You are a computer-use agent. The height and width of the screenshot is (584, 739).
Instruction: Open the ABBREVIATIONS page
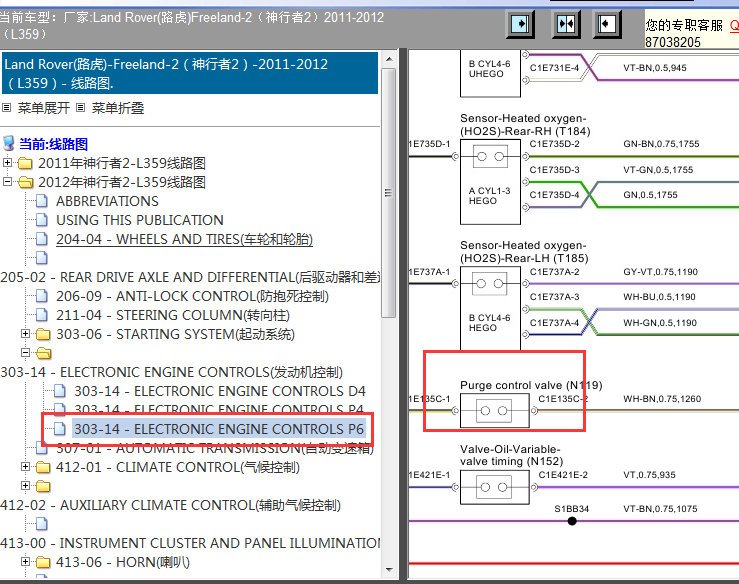107,201
